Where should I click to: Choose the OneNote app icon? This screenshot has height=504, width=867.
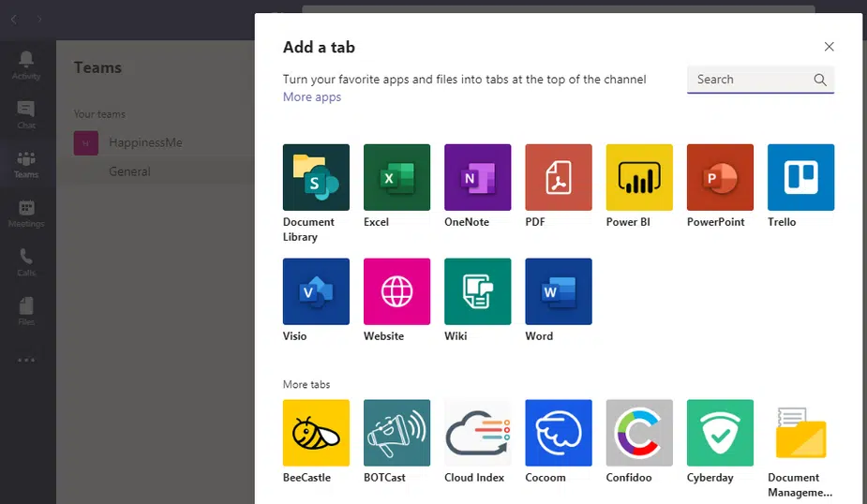pos(477,177)
